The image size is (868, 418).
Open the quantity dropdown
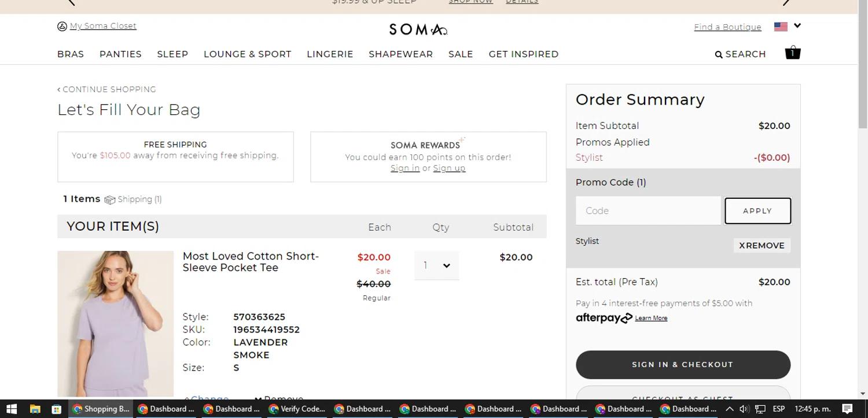(436, 265)
